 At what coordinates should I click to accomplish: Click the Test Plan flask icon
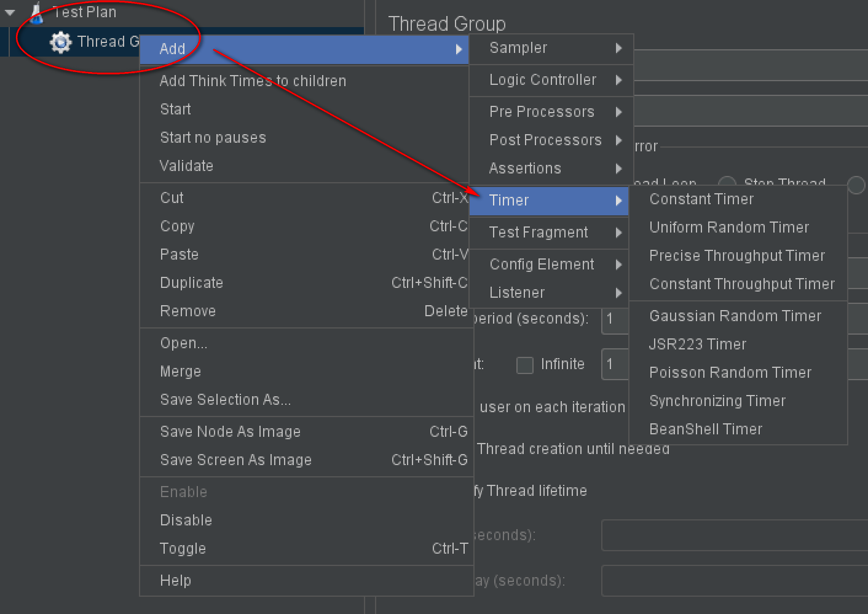(36, 13)
